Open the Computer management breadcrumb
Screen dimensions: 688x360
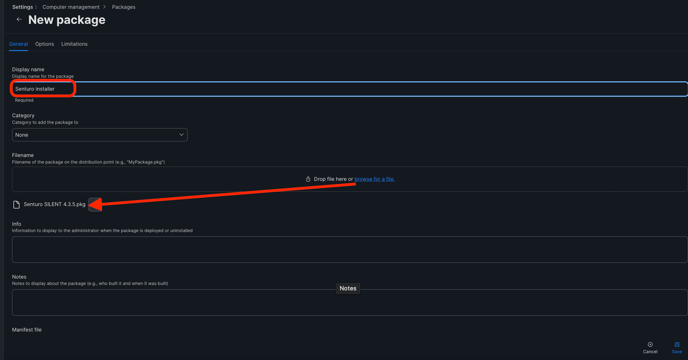pos(71,7)
